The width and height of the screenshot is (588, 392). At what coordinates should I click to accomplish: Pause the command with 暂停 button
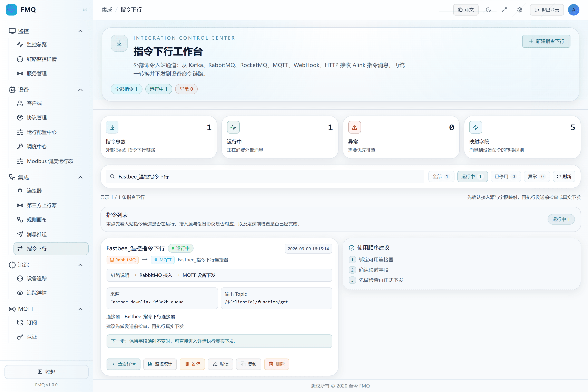(192, 364)
